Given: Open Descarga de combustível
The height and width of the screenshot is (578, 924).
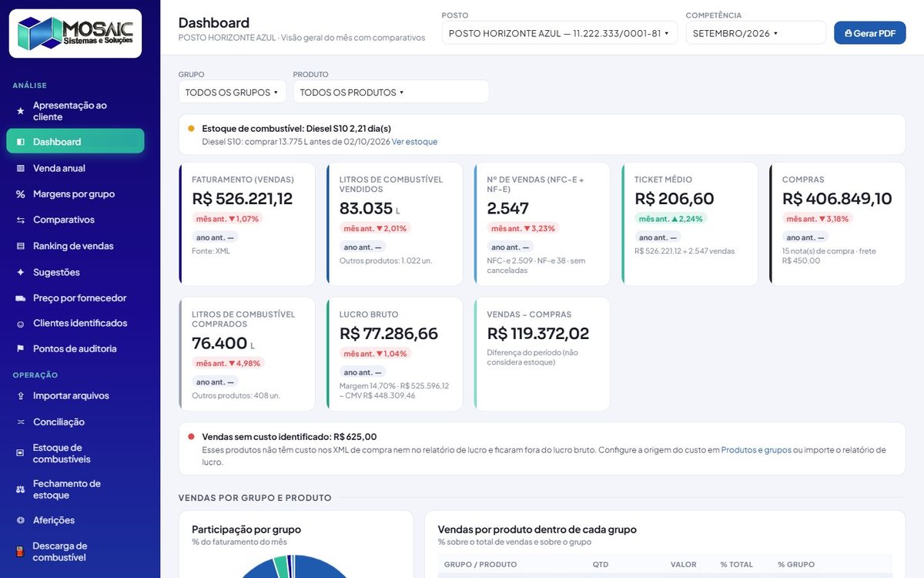Looking at the screenshot, I should [75, 552].
